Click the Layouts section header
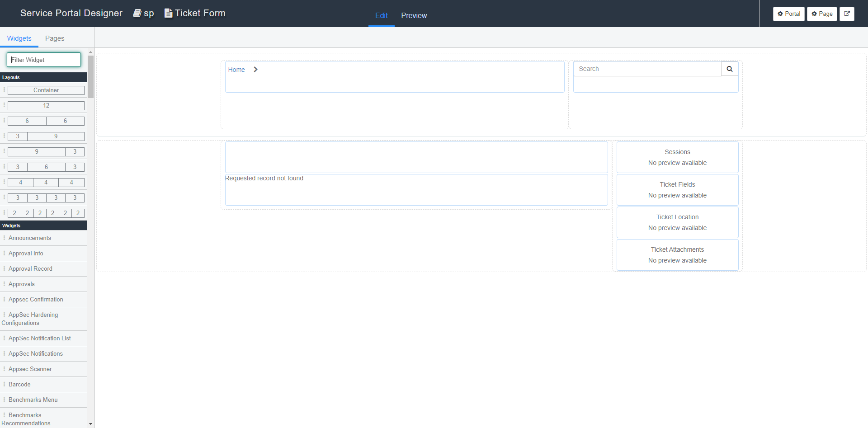This screenshot has height=428, width=868. coord(43,77)
